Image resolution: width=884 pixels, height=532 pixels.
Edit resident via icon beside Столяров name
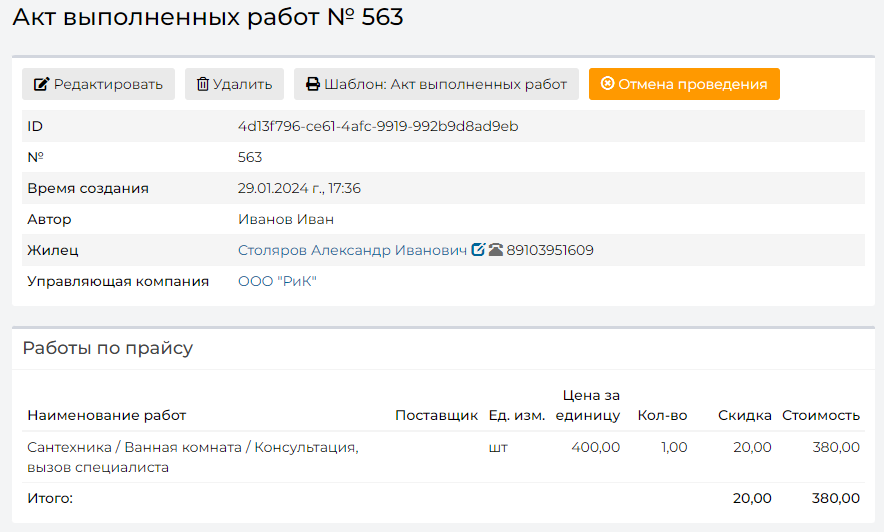(x=478, y=249)
